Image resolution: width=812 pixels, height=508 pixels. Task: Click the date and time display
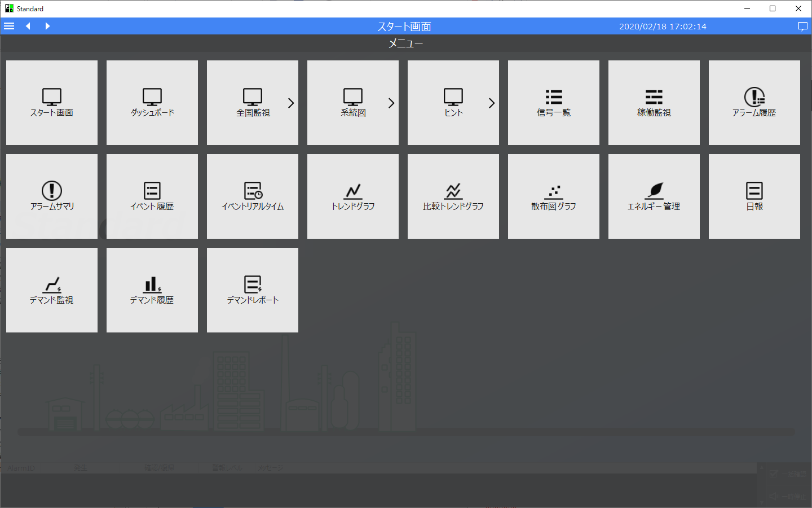click(663, 27)
